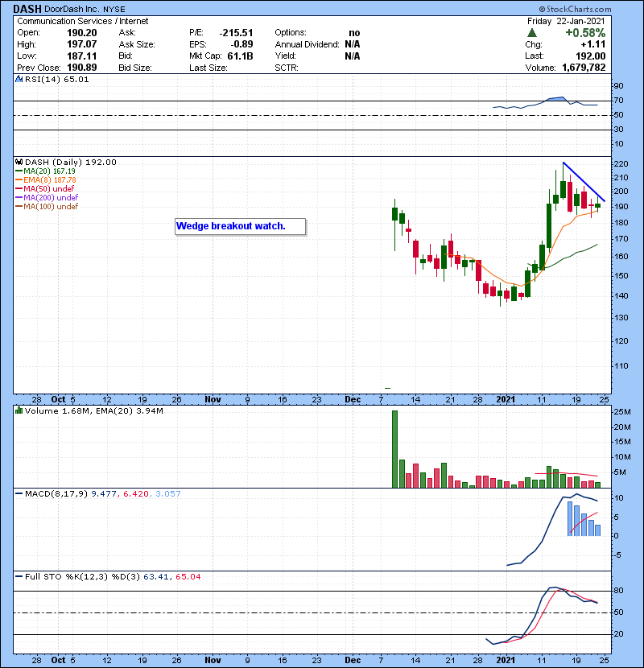Click the purple line marker for MA(200)
This screenshot has height=668, width=644.
tap(19, 198)
